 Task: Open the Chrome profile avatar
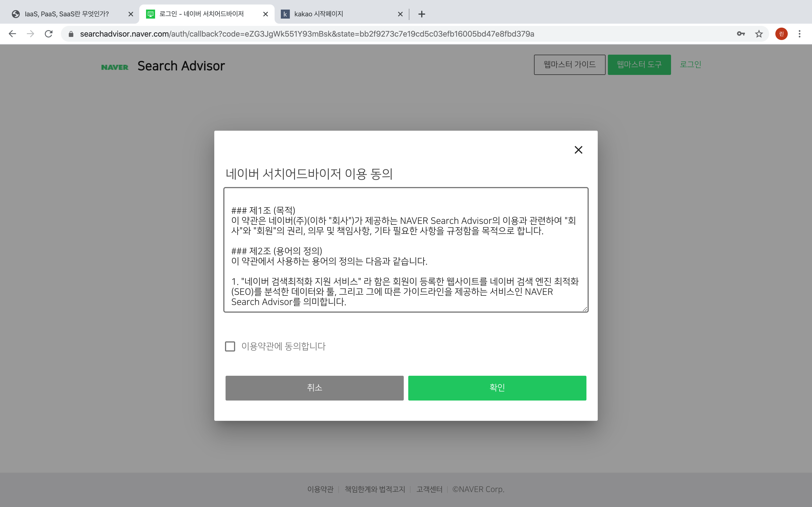point(781,34)
